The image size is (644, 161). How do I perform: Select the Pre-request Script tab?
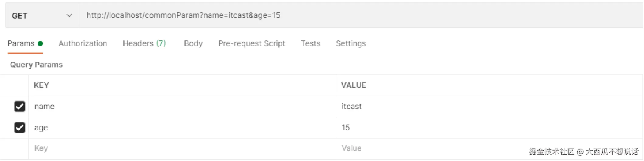pos(251,44)
